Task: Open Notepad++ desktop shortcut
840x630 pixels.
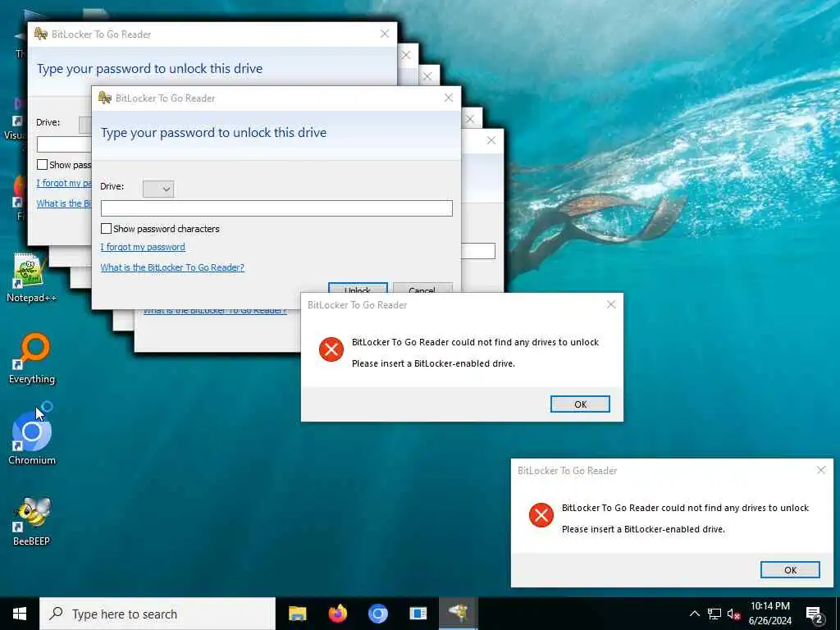Action: point(31,279)
